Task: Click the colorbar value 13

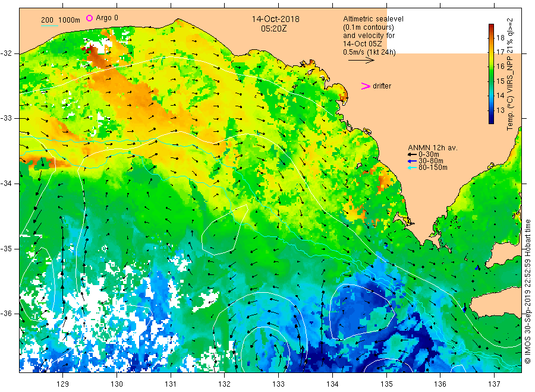Action: pos(500,110)
